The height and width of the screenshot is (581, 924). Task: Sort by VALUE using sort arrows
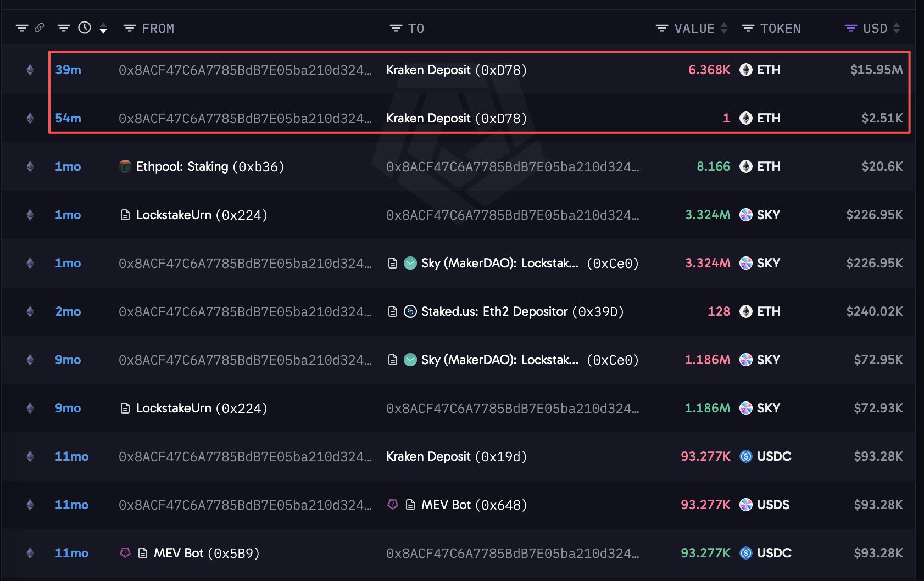coord(724,28)
